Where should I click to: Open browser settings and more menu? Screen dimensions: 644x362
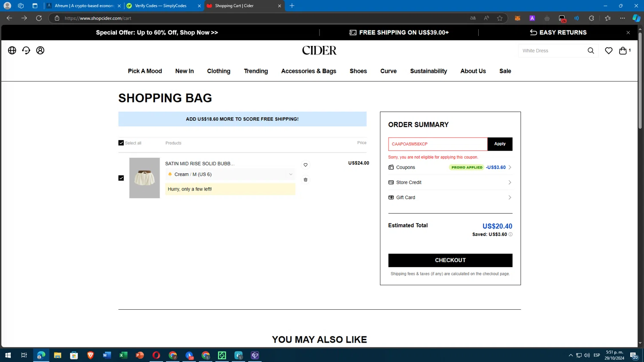(x=623, y=18)
